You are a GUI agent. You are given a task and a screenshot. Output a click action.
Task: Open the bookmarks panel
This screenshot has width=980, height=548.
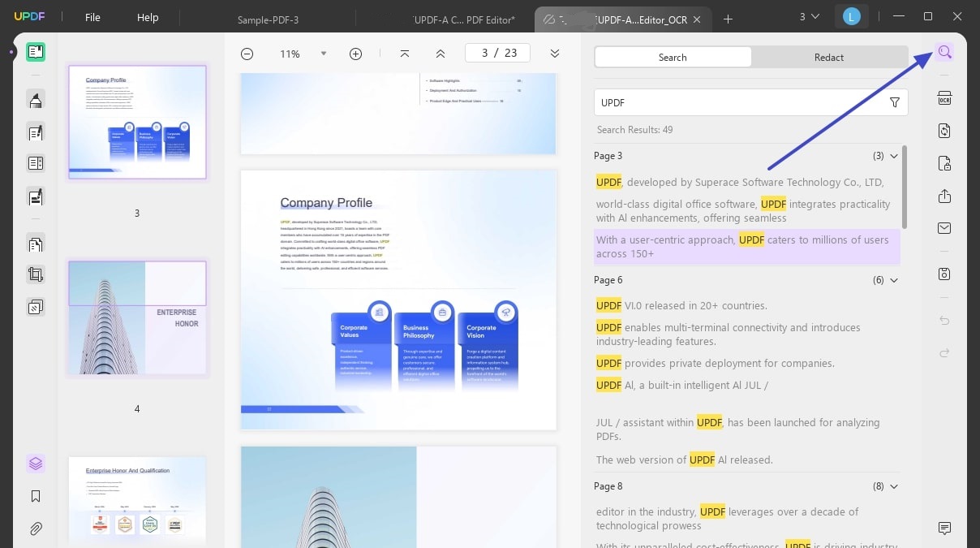pyautogui.click(x=35, y=496)
